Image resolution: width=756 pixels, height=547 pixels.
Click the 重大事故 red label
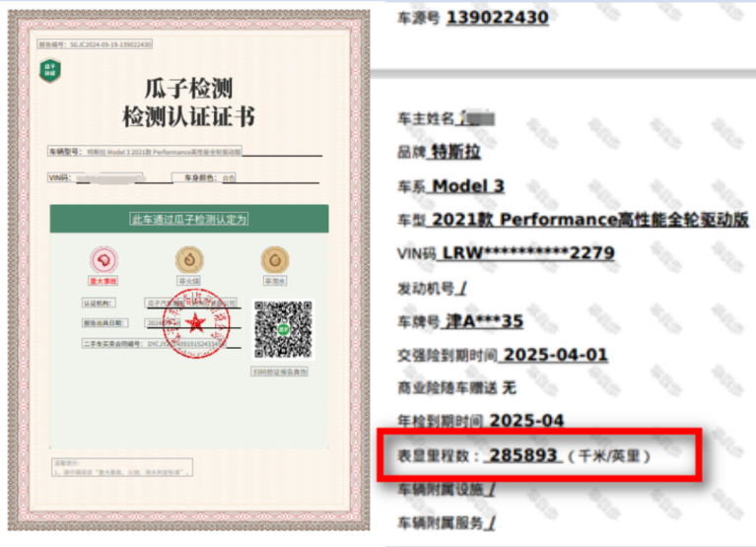(103, 281)
